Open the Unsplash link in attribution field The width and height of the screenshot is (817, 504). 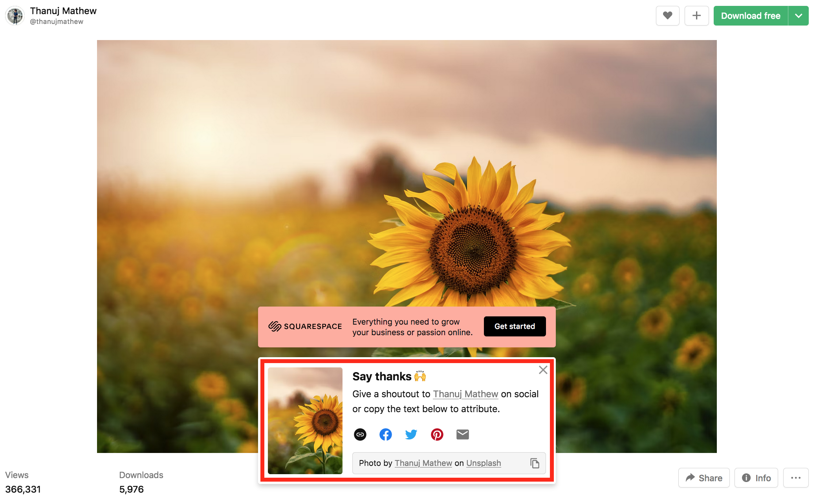pos(484,463)
